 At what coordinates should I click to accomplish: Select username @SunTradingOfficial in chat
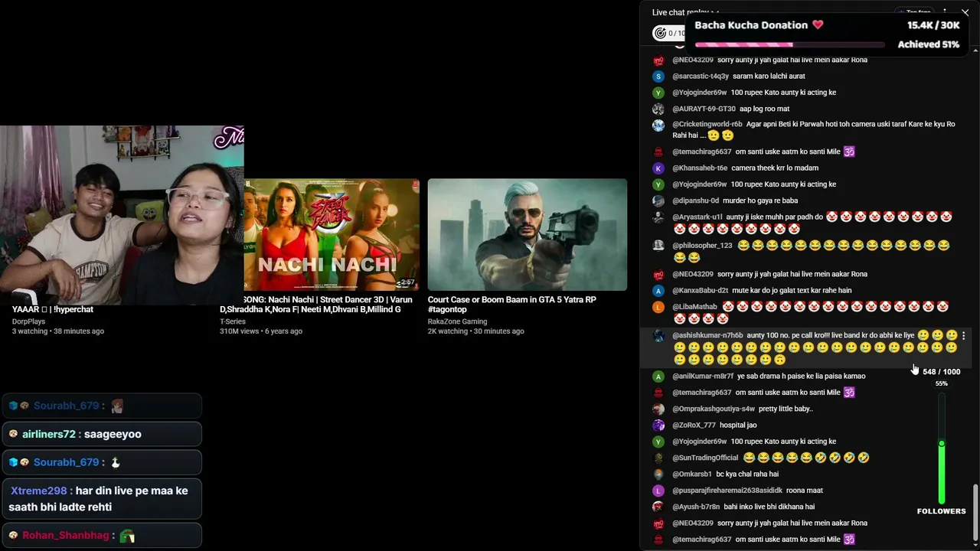coord(705,458)
